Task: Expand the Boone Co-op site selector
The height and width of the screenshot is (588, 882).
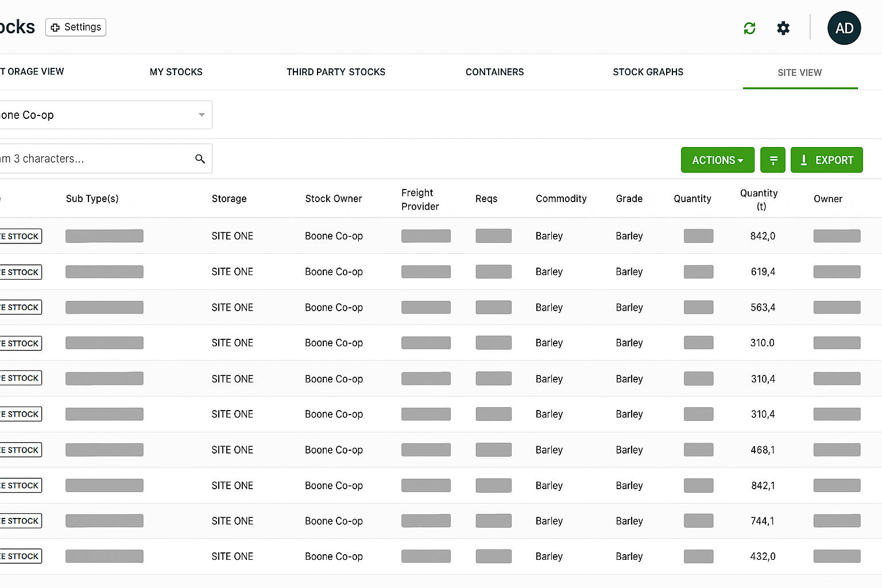Action: (202, 115)
